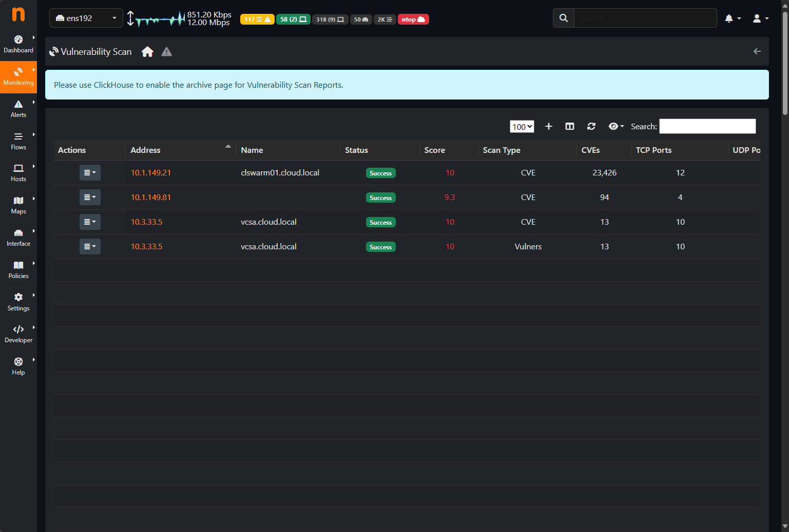Open the ens192 interface dropdown
The height and width of the screenshot is (532, 789).
coord(86,17)
